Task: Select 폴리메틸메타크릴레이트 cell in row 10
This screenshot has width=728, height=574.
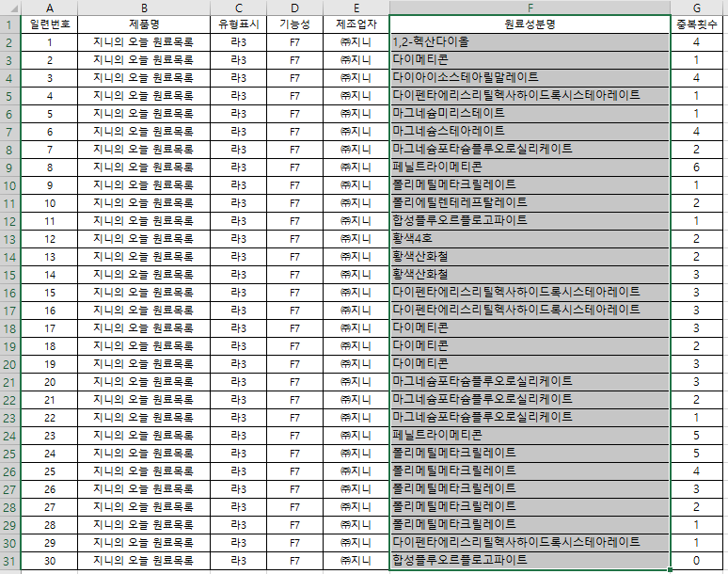Action: (x=530, y=185)
